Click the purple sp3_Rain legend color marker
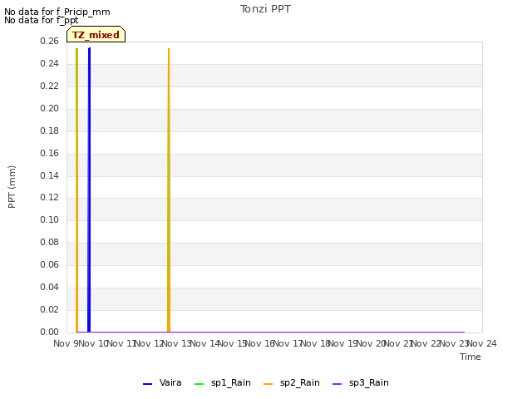 (x=337, y=384)
